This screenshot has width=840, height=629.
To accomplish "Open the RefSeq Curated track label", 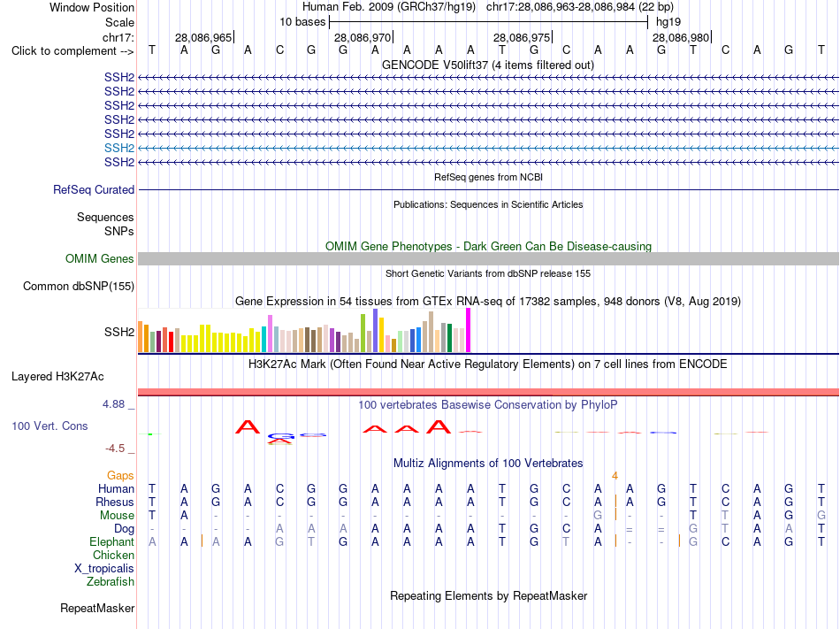I will (x=94, y=189).
